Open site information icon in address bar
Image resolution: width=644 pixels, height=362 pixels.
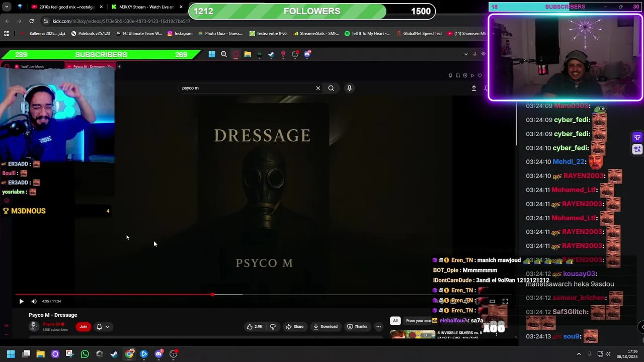[x=46, y=21]
